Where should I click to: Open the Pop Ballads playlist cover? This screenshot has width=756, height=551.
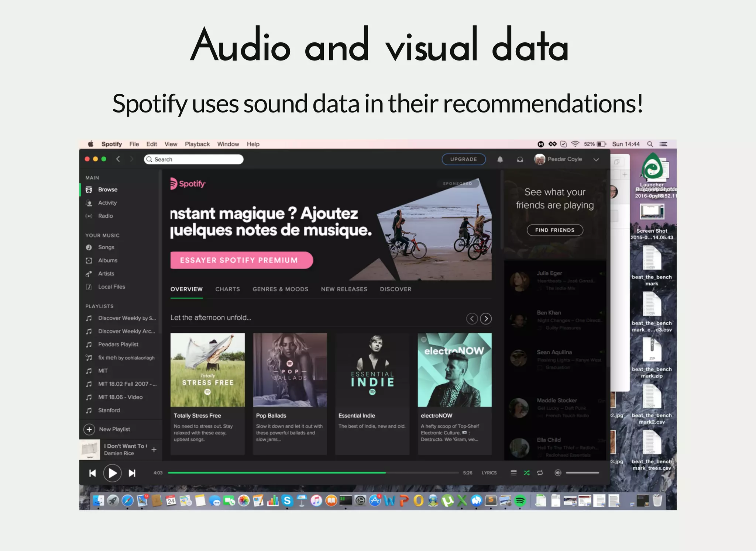pyautogui.click(x=290, y=370)
